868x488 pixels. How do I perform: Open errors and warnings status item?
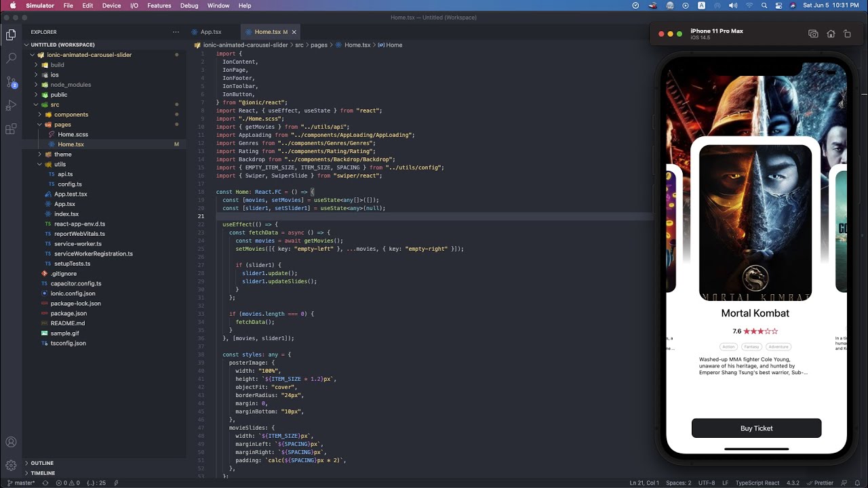pos(67,483)
